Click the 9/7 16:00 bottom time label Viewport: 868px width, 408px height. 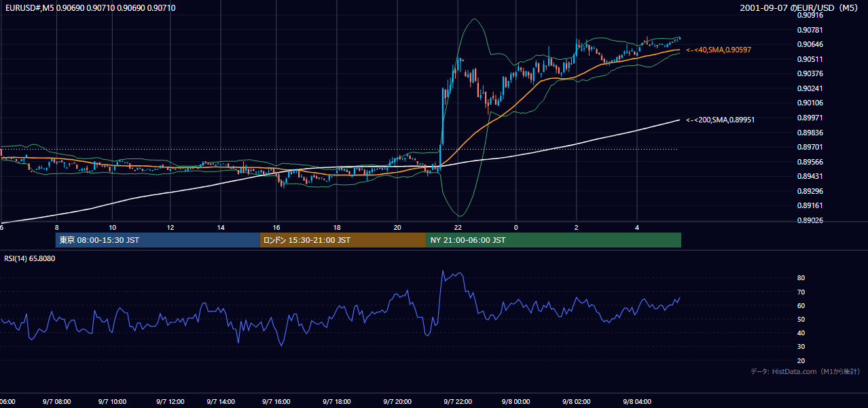pos(277,402)
